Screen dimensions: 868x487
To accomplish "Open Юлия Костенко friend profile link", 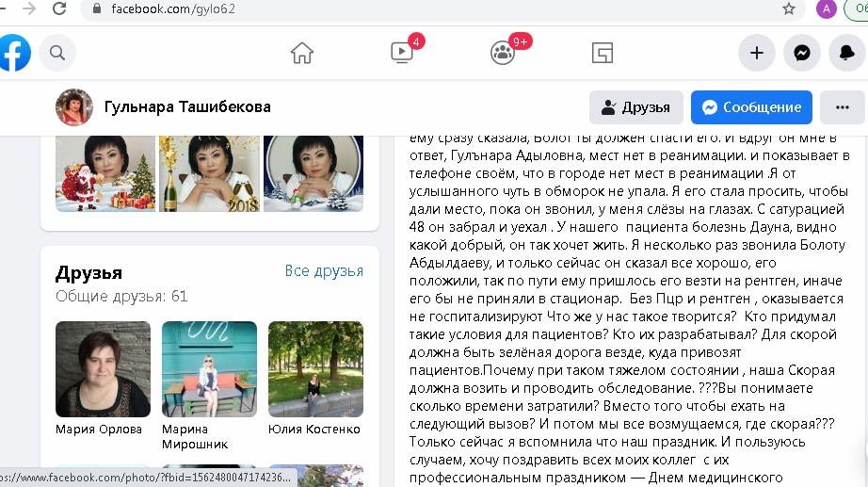I will pyautogui.click(x=313, y=430).
